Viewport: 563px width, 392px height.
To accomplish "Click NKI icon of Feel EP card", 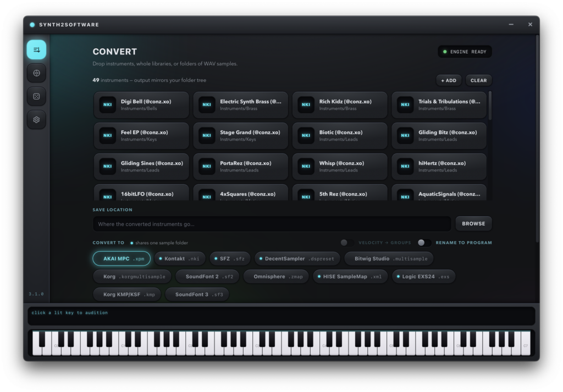I will pos(107,136).
